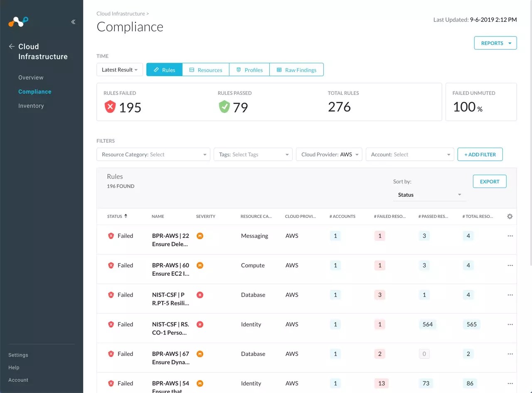Collapse the sidebar with the double chevron
Screen dimensions: 532x393
(73, 22)
